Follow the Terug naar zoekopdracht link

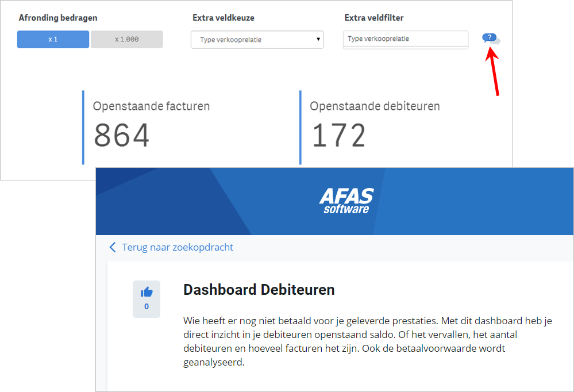click(x=177, y=247)
